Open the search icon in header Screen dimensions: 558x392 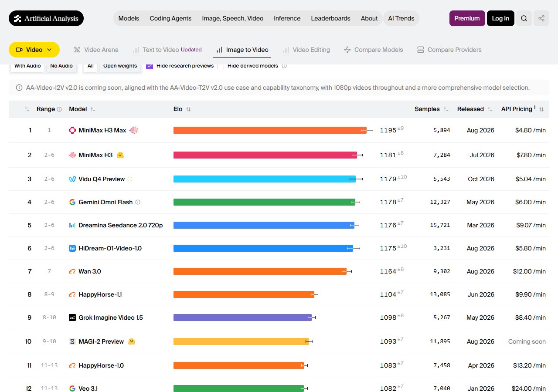[x=524, y=18]
